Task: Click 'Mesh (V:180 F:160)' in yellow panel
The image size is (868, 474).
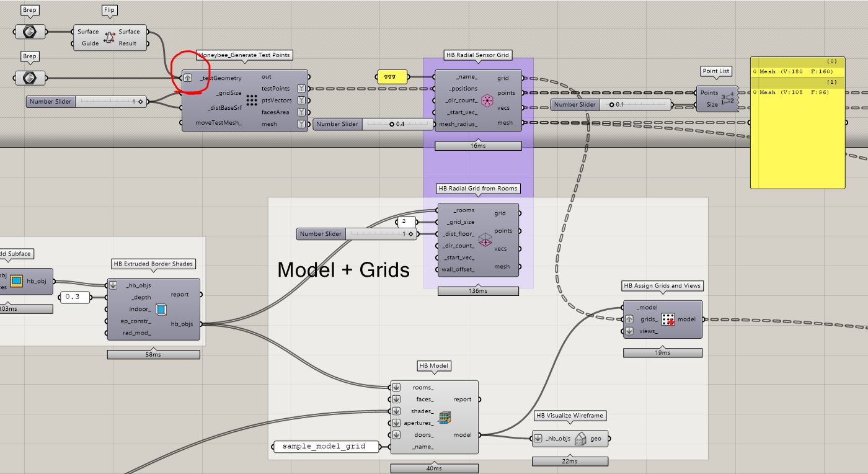Action: (795, 72)
